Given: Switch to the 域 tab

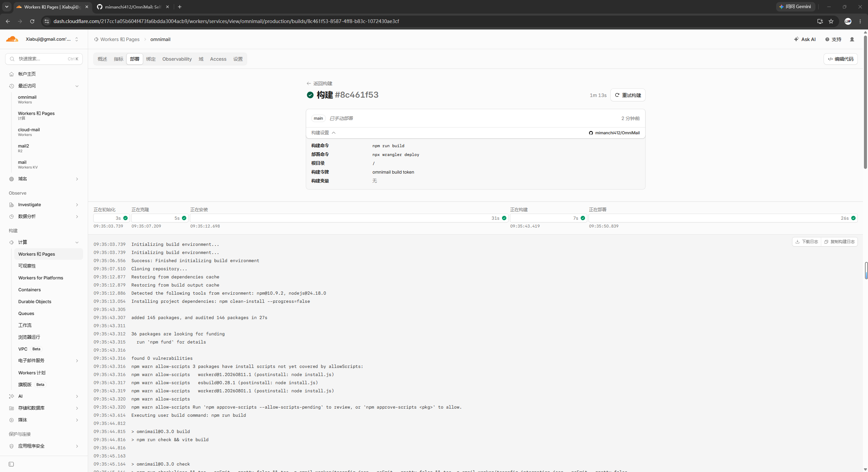Looking at the screenshot, I should tap(201, 59).
